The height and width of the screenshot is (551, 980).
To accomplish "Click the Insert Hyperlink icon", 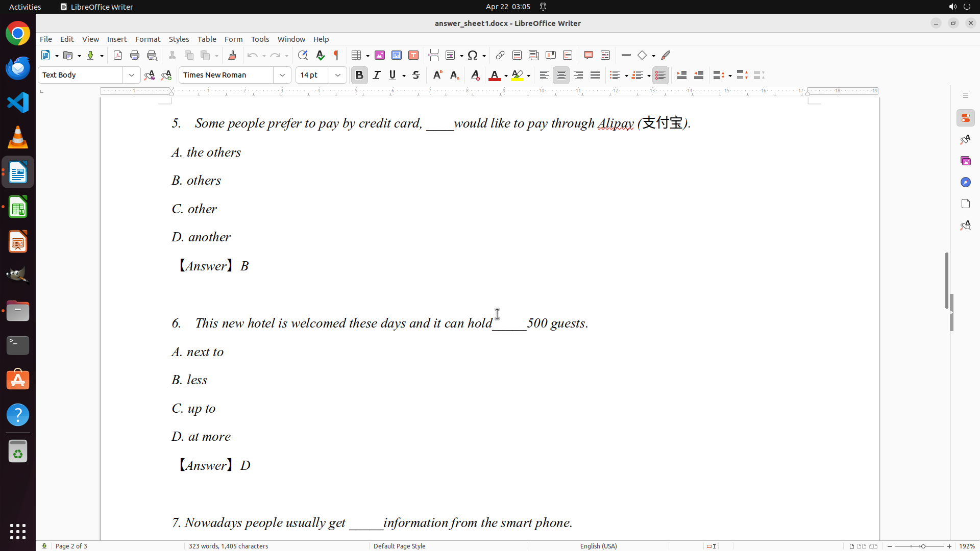I will click(500, 55).
